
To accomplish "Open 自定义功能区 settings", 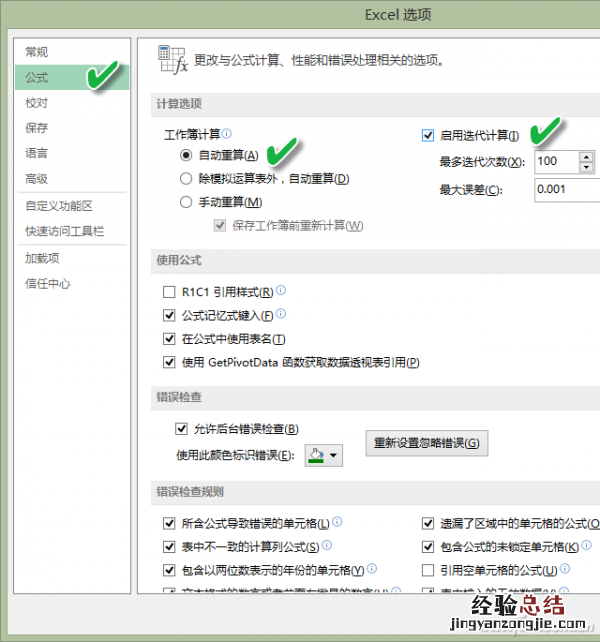I will tap(72, 206).
